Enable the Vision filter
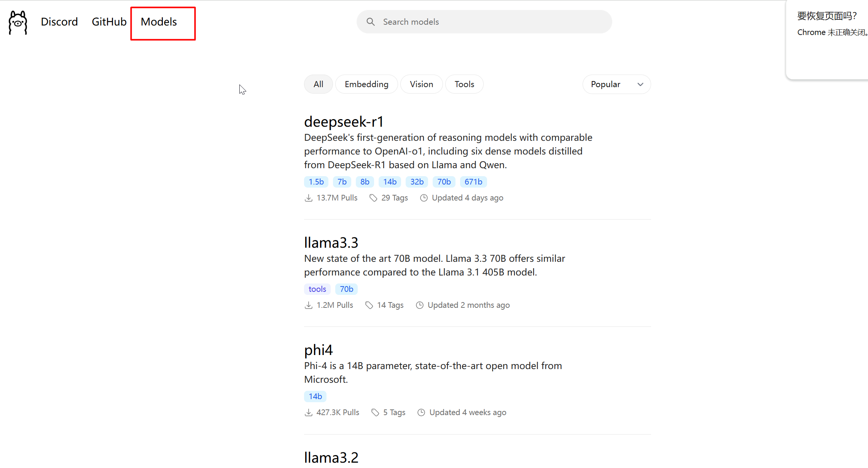Screen dimensions: 868x468 421,84
